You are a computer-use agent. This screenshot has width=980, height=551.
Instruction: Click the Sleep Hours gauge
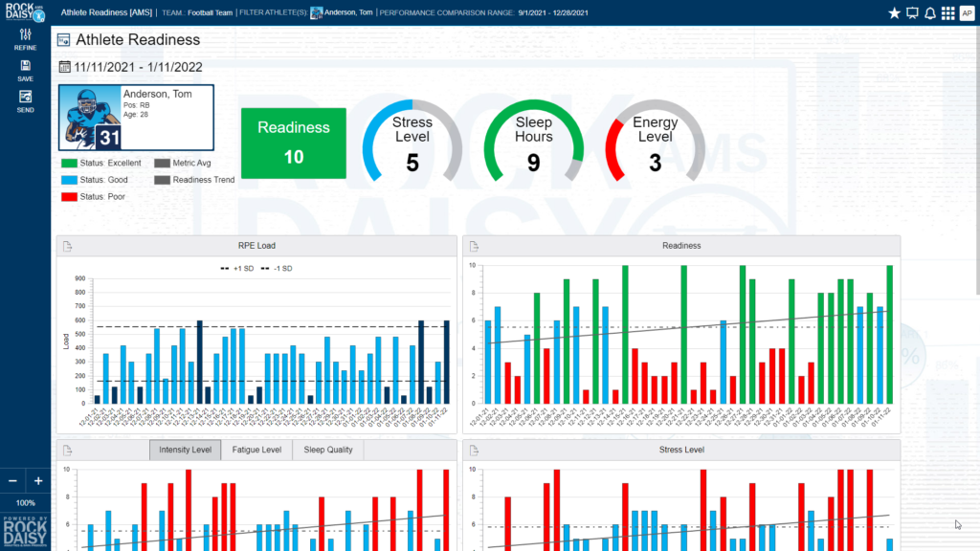tap(534, 143)
